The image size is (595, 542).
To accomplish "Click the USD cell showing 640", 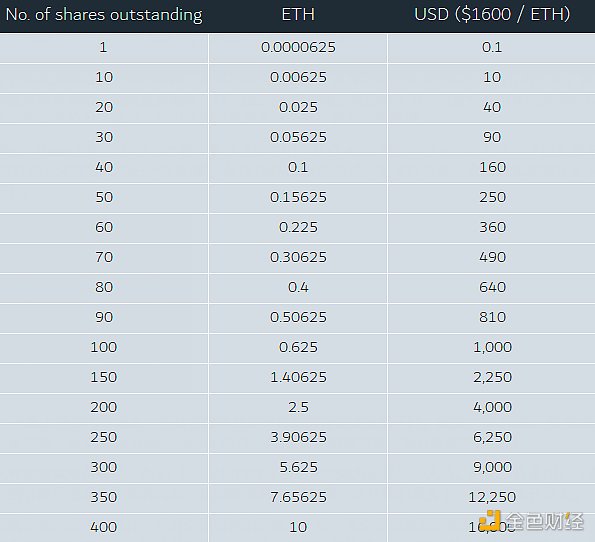I will click(x=492, y=288).
